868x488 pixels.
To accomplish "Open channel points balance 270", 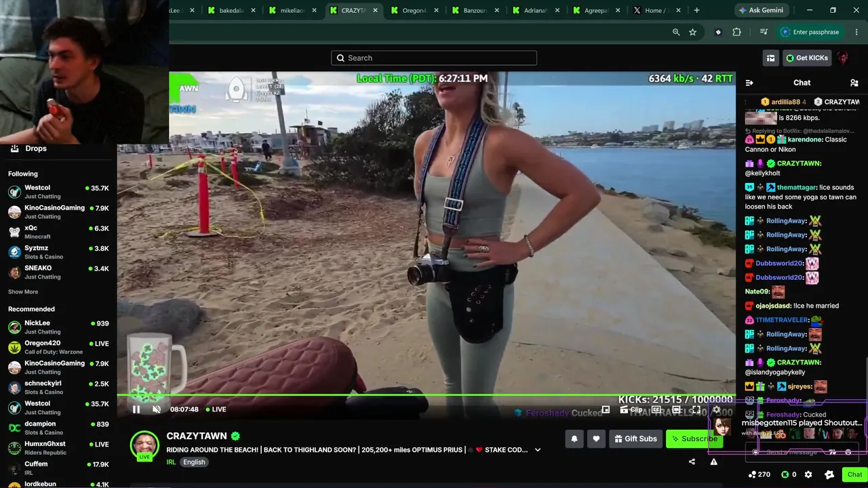I will click(759, 474).
